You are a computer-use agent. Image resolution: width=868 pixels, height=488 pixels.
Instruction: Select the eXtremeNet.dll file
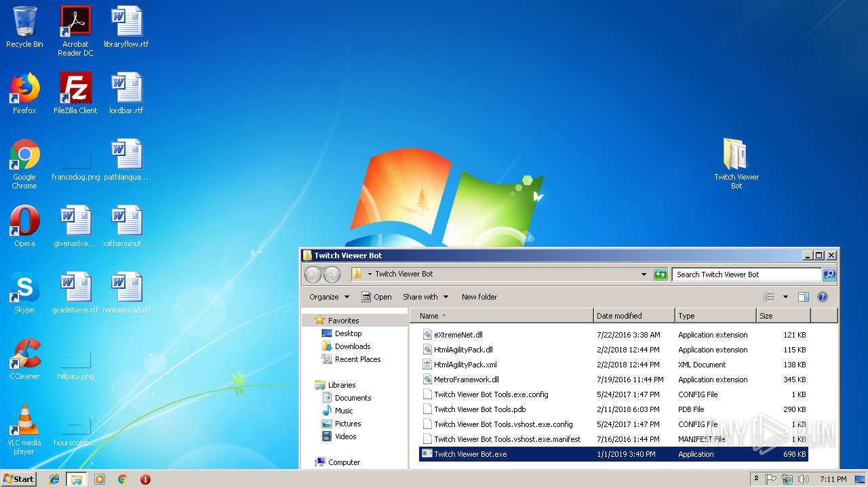pos(614,335)
